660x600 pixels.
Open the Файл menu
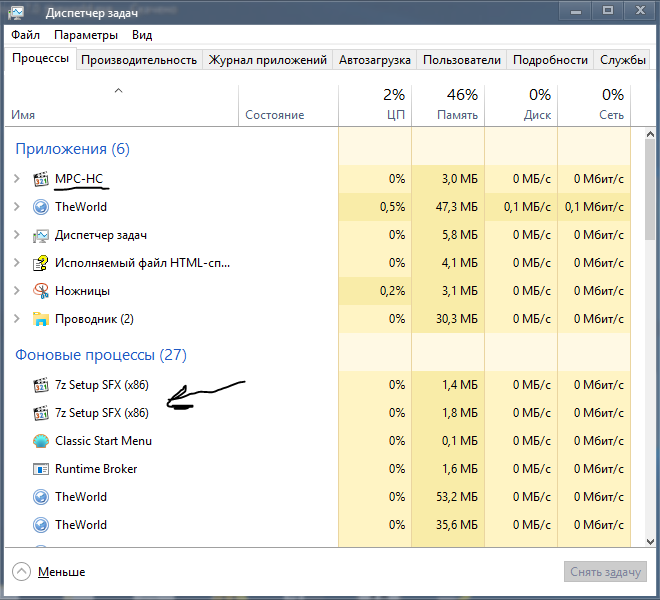coord(26,34)
